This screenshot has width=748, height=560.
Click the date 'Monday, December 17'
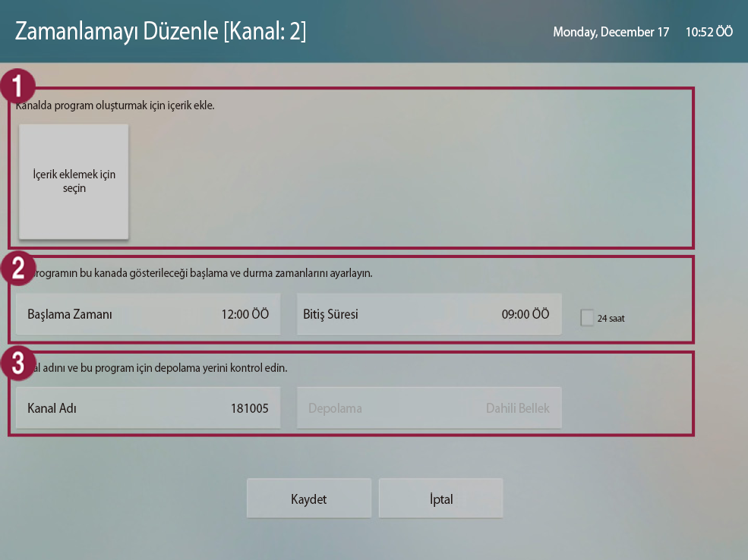point(611,33)
